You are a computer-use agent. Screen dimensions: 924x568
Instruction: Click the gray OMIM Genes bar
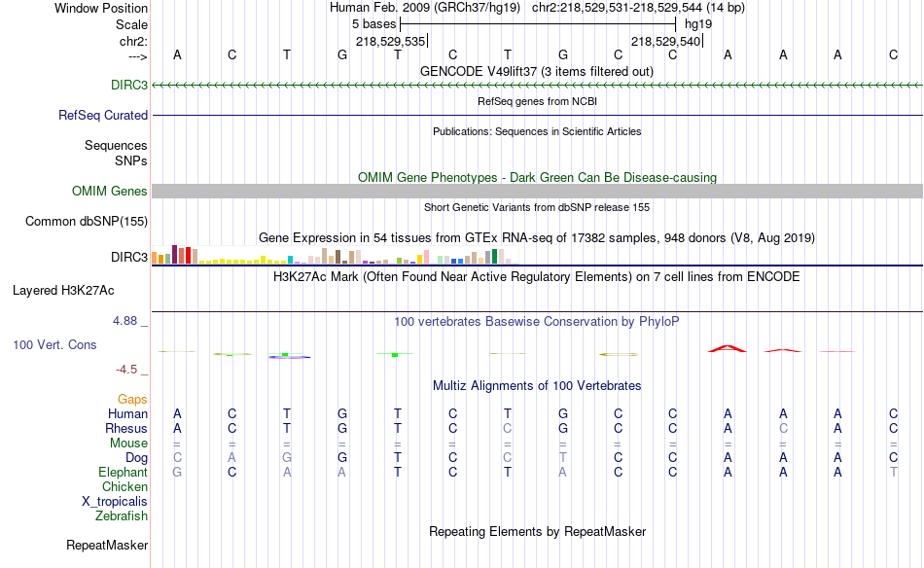pos(537,191)
